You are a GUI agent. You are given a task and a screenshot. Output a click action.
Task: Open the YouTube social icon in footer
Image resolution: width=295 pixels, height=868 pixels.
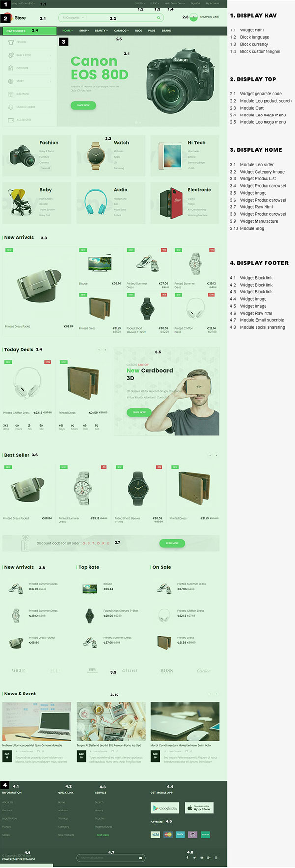pos(202,857)
